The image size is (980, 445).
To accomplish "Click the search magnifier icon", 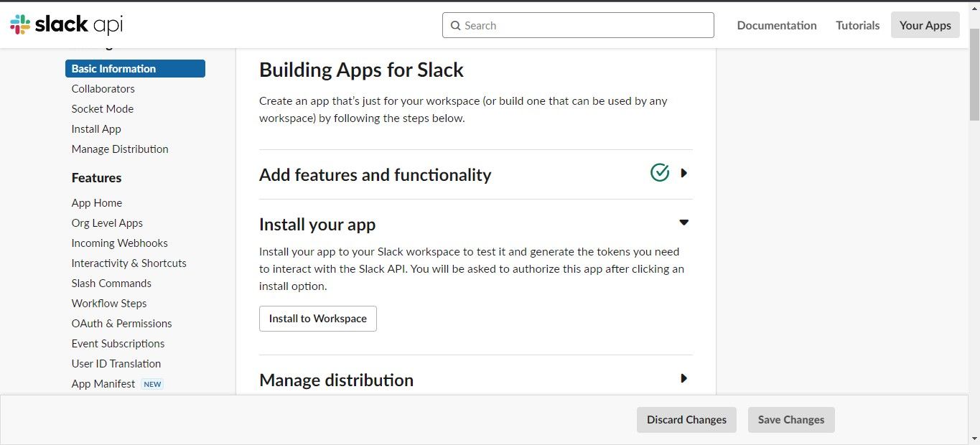I will point(455,25).
